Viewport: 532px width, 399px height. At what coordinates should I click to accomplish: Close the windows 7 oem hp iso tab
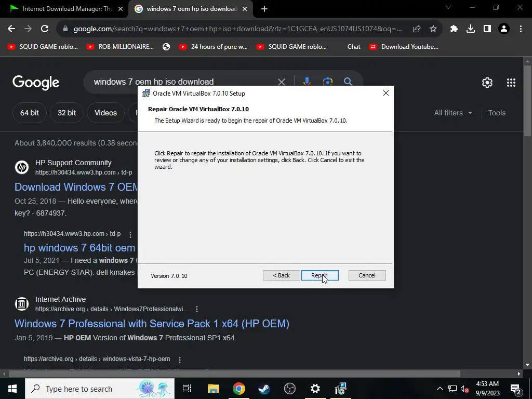[245, 9]
